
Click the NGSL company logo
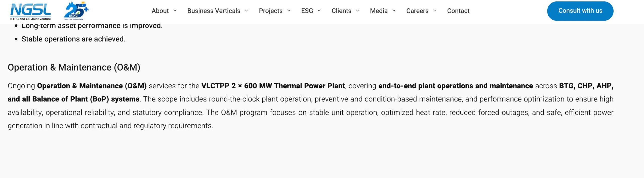[30, 12]
